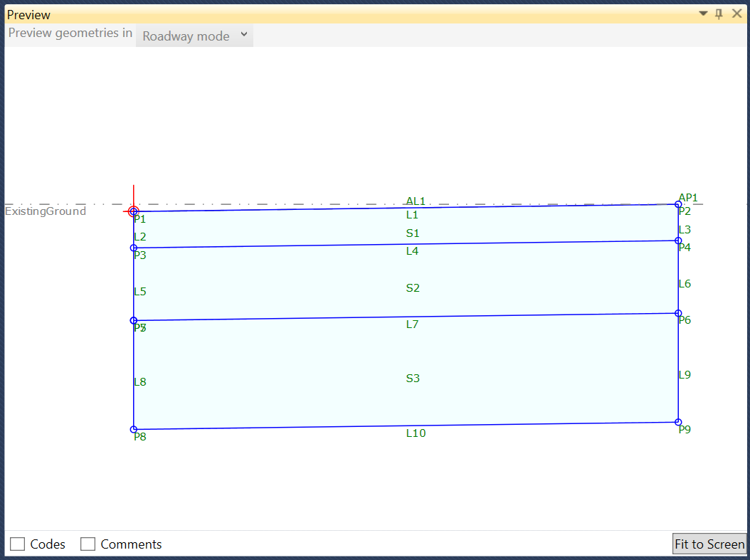Toggle point marker P3 selection
750x560 pixels.
click(x=134, y=248)
